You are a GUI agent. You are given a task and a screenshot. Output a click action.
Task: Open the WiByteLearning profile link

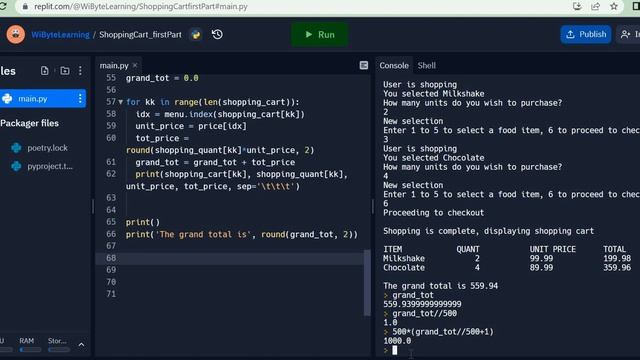[60, 35]
